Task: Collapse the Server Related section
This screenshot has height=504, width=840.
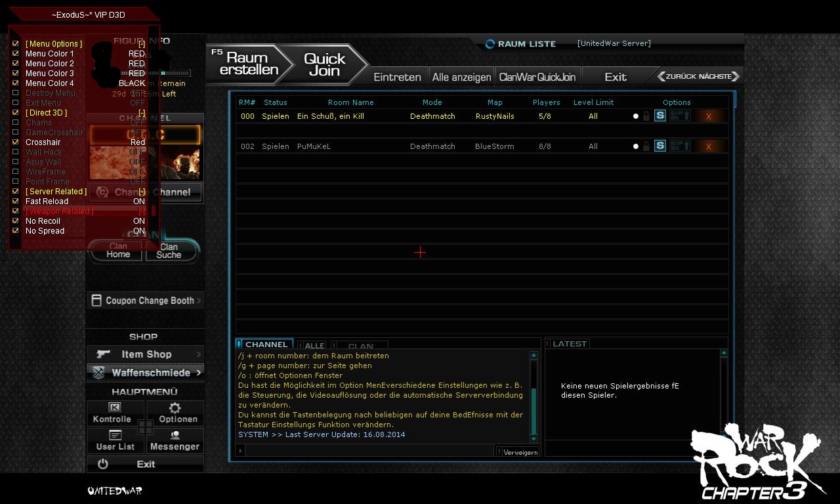Action: coord(142,192)
